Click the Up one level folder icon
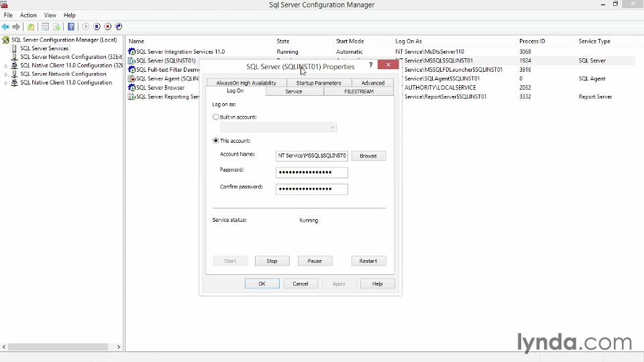644x362 pixels. click(x=31, y=27)
